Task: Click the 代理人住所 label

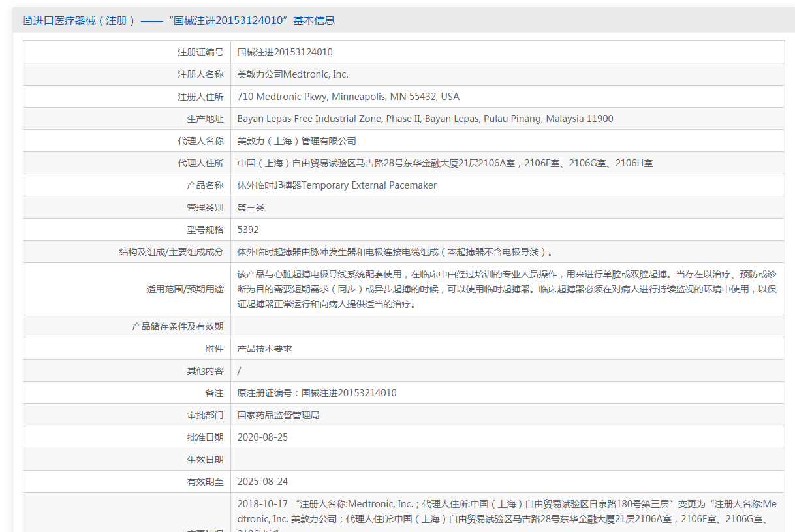Action: tap(201, 163)
